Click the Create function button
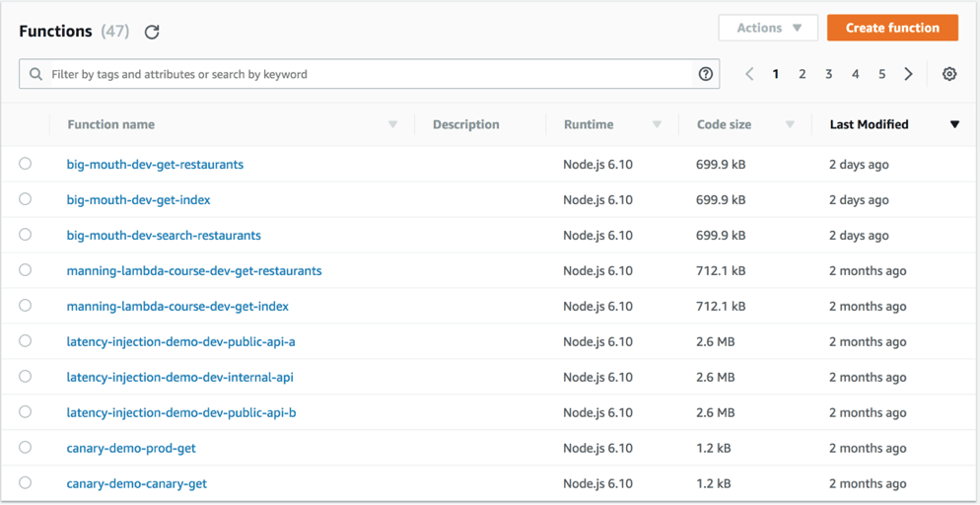The height and width of the screenshot is (505, 980). click(891, 28)
